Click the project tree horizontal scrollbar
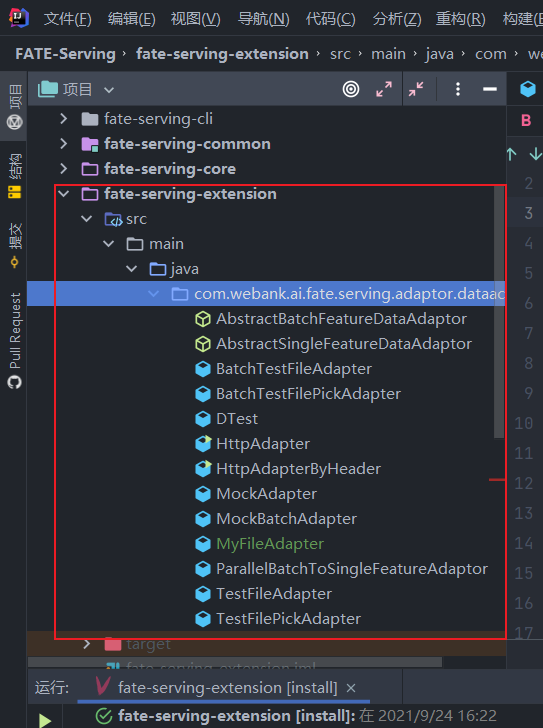This screenshot has height=728, width=543. 235,662
